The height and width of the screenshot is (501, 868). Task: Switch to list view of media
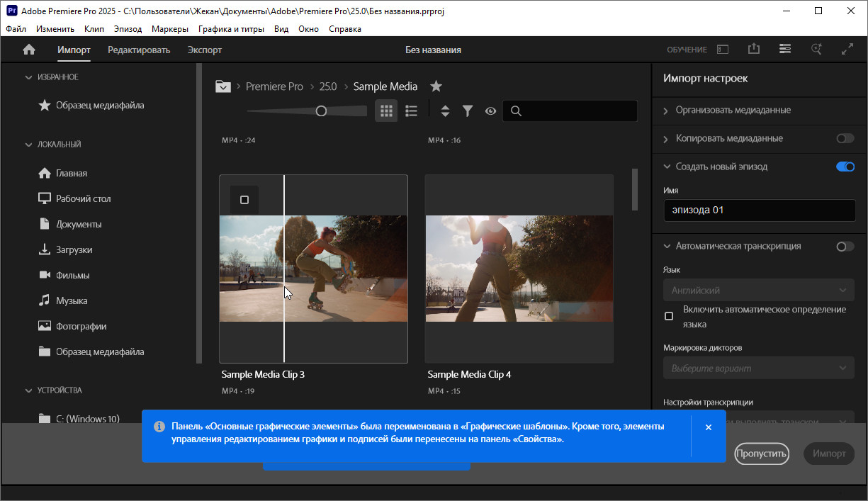click(x=411, y=111)
